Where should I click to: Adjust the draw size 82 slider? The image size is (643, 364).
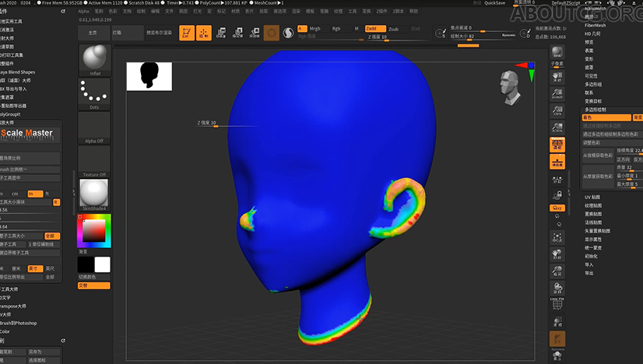483,37
